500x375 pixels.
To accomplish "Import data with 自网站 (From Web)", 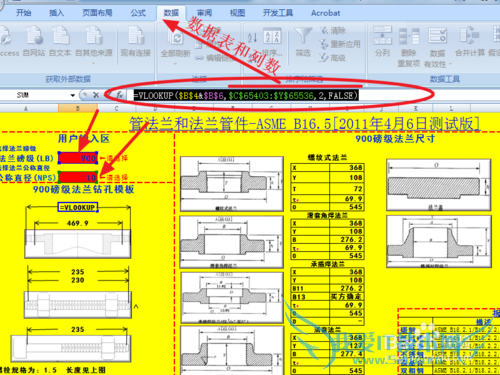I will [x=34, y=41].
